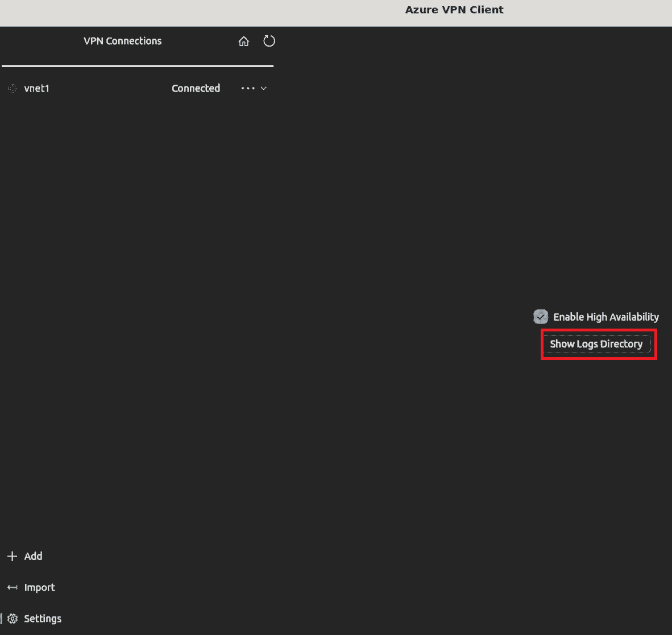Click the VPN Connections header
The height and width of the screenshot is (635, 672).
pos(123,41)
